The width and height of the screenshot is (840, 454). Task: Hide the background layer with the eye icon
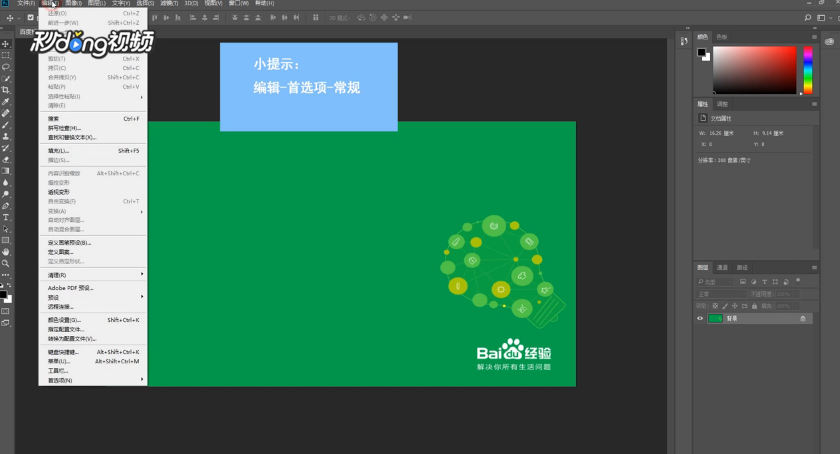point(700,318)
